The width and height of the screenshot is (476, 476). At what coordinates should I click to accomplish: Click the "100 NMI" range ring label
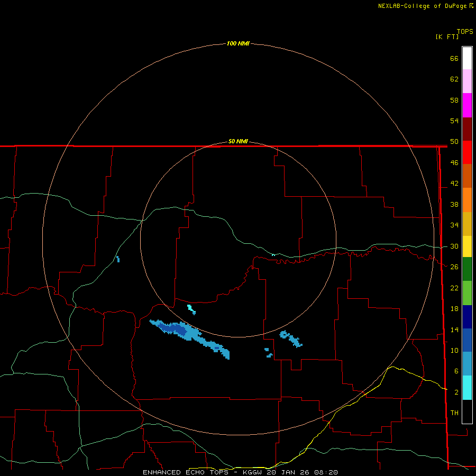(x=238, y=43)
